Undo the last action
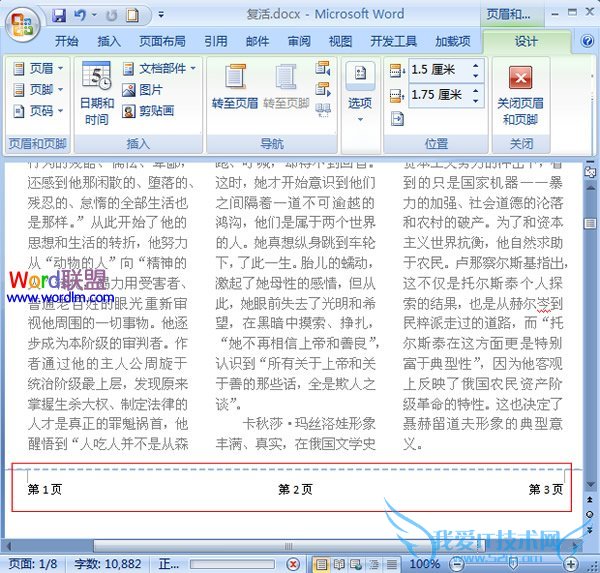 click(x=80, y=15)
